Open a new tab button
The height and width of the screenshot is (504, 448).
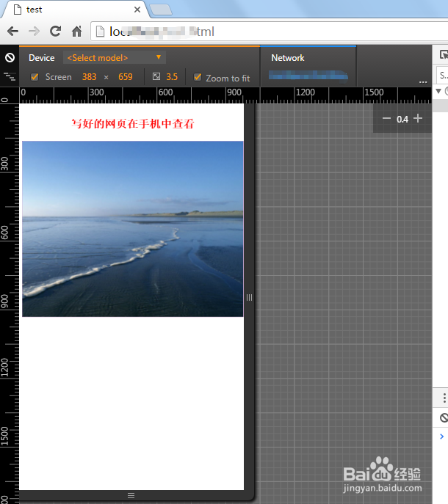coord(161,10)
